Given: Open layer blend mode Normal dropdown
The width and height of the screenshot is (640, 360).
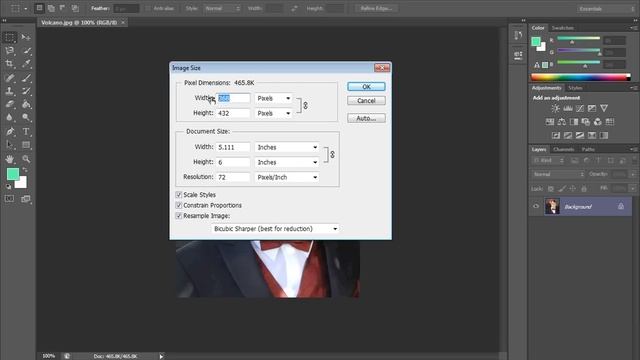Looking at the screenshot, I should pyautogui.click(x=558, y=174).
